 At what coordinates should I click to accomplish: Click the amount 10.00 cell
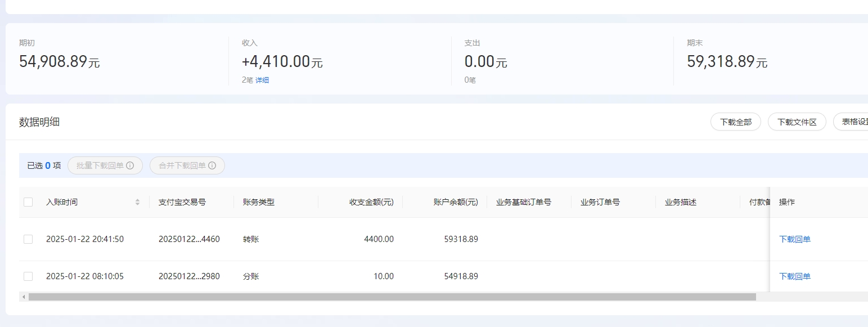383,276
